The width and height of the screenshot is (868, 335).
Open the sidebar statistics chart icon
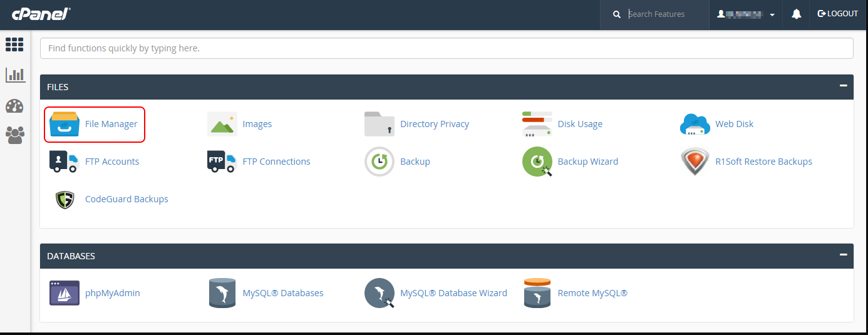pyautogui.click(x=15, y=75)
